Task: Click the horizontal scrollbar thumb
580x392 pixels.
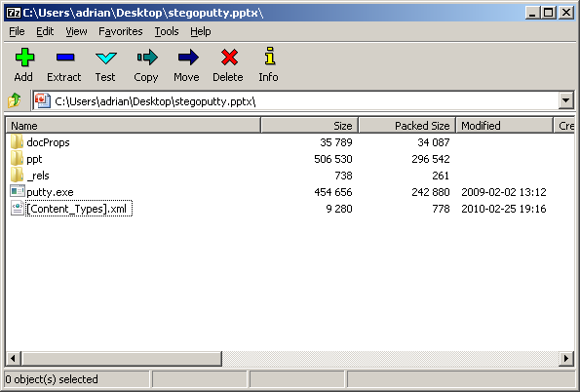Action: pos(122,358)
